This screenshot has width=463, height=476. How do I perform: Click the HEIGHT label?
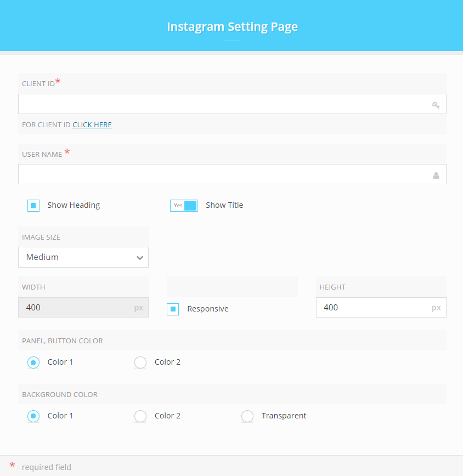click(332, 287)
